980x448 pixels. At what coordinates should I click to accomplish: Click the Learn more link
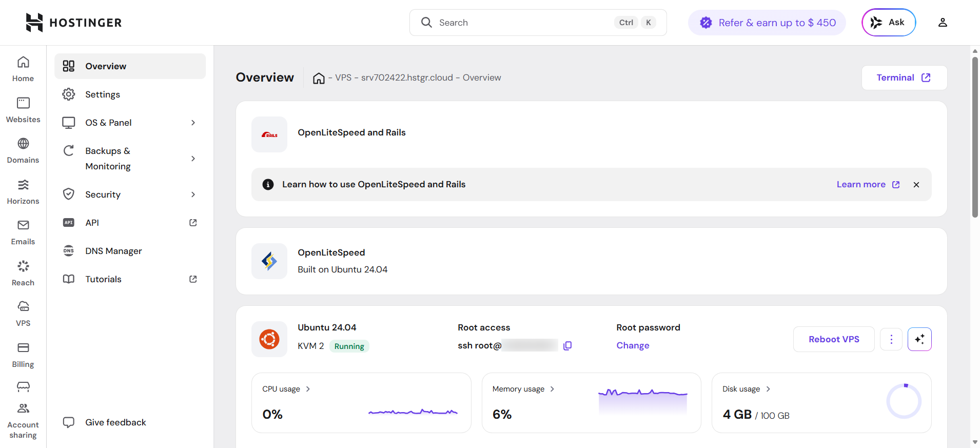click(x=868, y=184)
